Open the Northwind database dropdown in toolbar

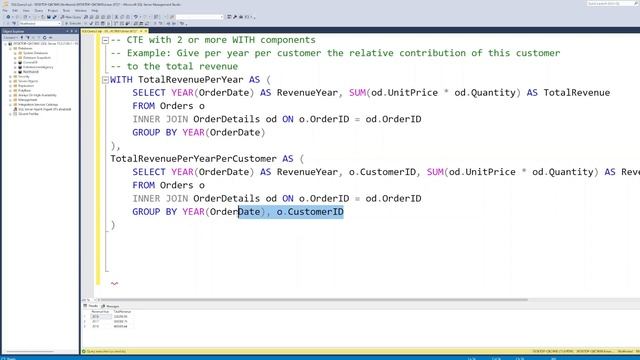[x=40, y=23]
